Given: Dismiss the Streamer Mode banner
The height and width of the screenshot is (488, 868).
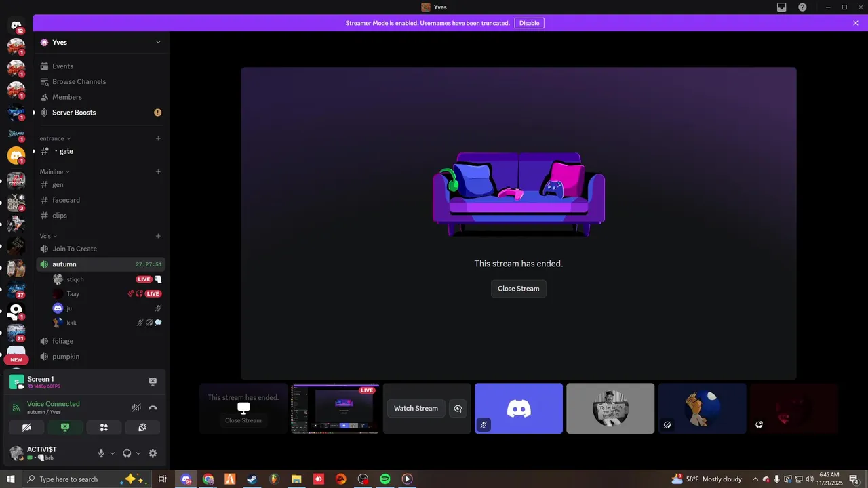Looking at the screenshot, I should coord(856,23).
